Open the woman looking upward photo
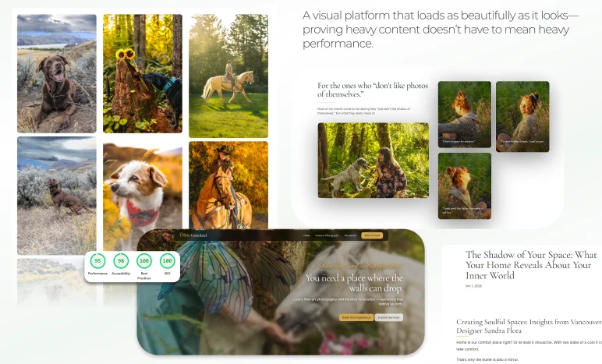Image resolution: width=602 pixels, height=364 pixels. click(x=465, y=186)
